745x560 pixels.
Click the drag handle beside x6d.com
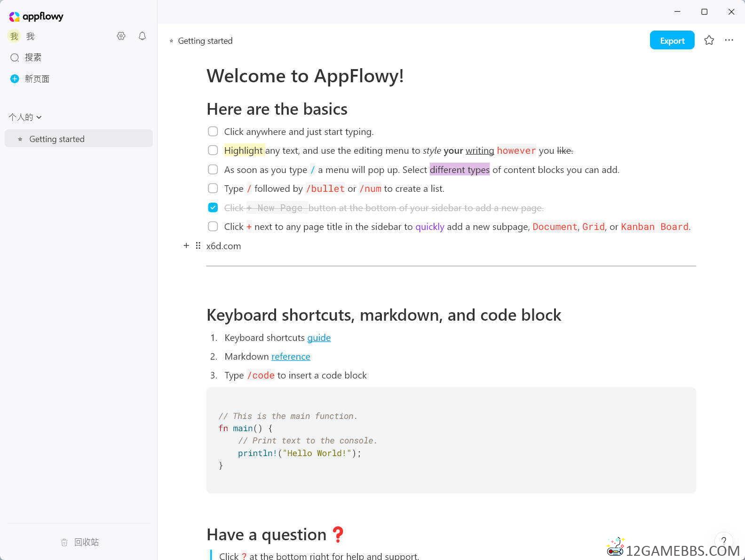(x=198, y=245)
